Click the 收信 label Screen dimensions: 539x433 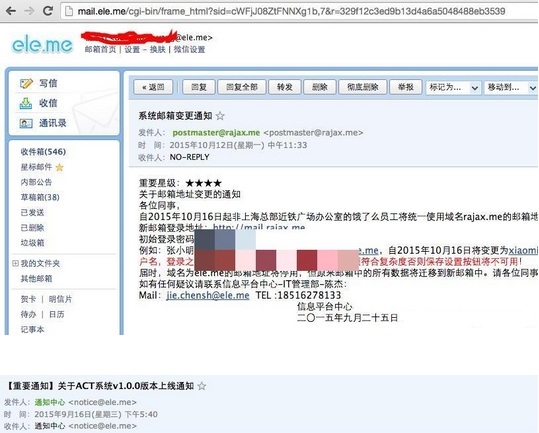click(48, 103)
